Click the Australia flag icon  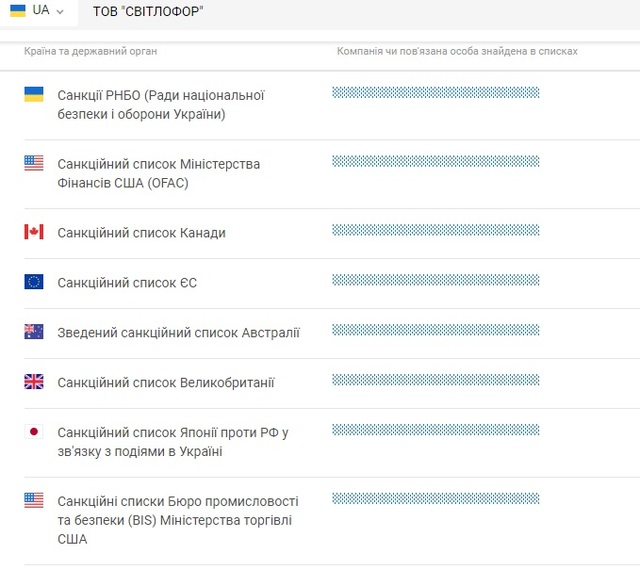pos(34,332)
